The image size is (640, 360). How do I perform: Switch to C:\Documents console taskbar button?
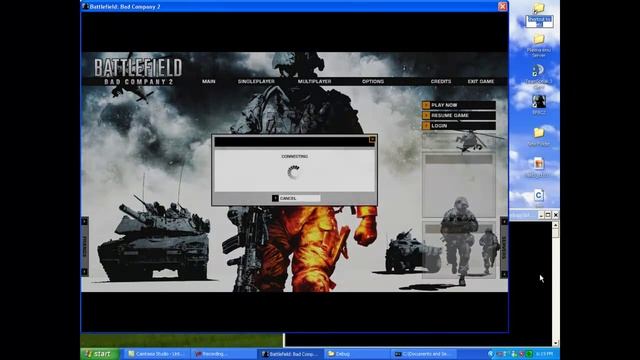click(x=424, y=354)
